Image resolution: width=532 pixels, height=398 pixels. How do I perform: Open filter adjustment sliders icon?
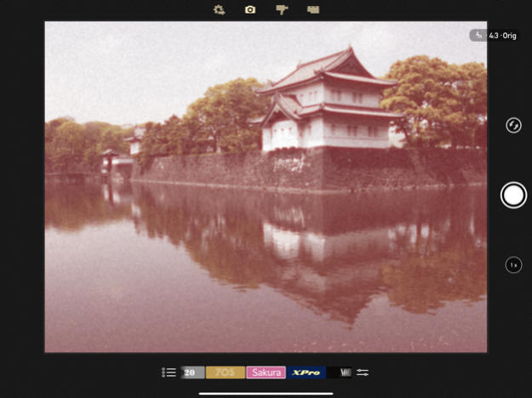point(363,372)
